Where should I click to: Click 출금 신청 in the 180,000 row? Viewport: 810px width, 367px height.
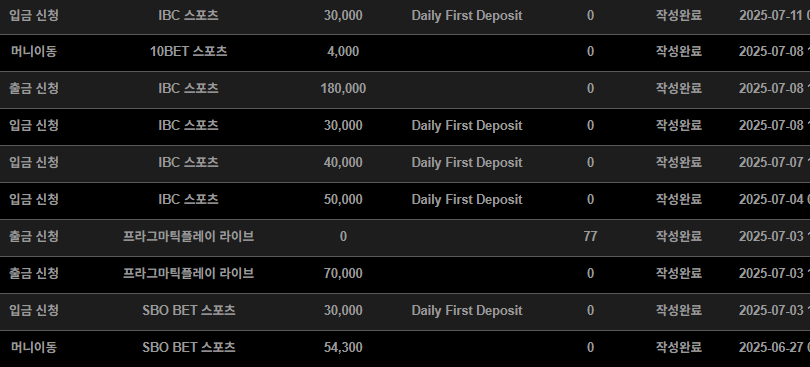[x=34, y=88]
